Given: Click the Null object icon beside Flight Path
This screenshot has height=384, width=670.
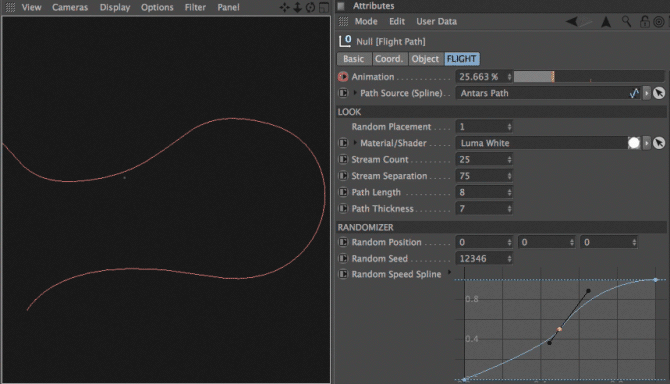Looking at the screenshot, I should point(345,41).
